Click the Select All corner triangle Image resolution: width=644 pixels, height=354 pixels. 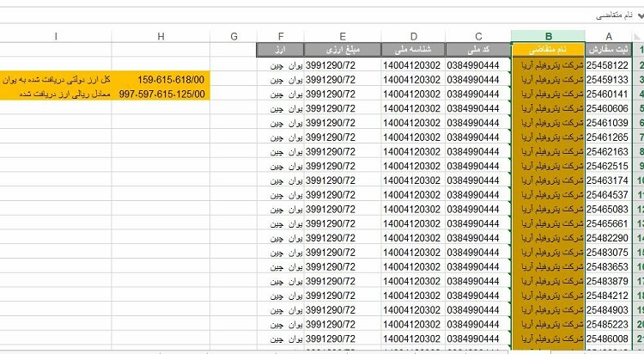click(x=639, y=35)
